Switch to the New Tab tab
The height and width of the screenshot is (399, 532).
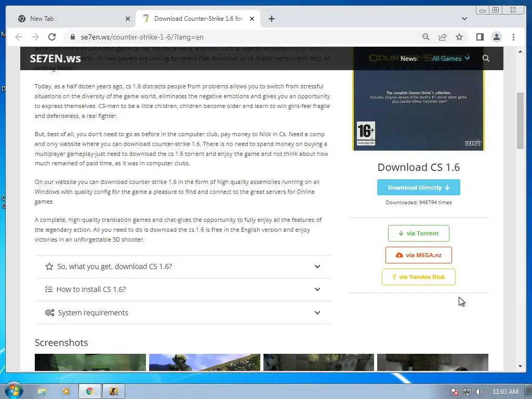(74, 19)
